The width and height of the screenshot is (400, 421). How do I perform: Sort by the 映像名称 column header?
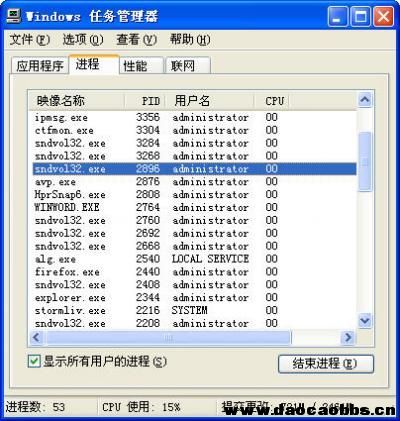(77, 101)
